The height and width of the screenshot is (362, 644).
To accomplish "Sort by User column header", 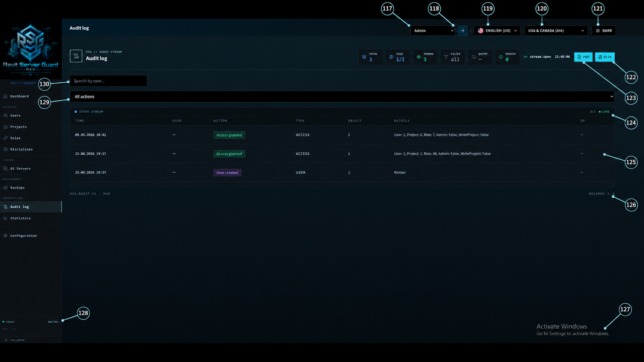I will tap(177, 121).
